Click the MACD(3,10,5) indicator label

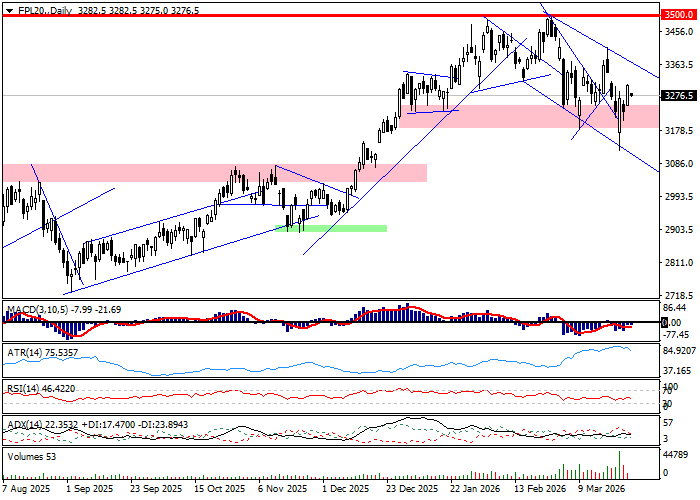point(40,310)
